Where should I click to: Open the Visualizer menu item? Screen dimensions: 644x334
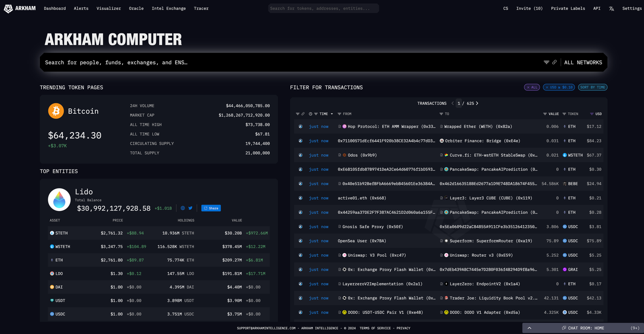[x=109, y=8]
